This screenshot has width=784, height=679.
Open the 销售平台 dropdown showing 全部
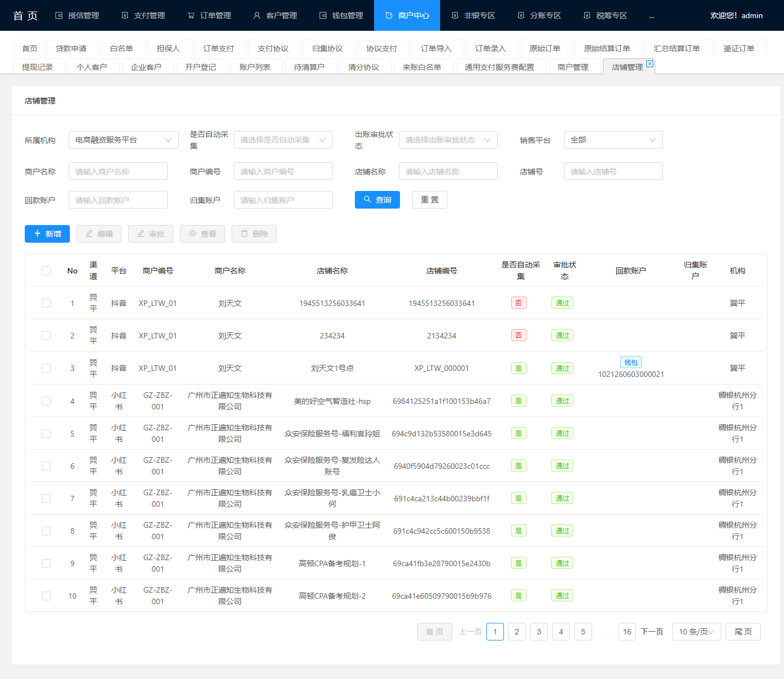tap(613, 140)
